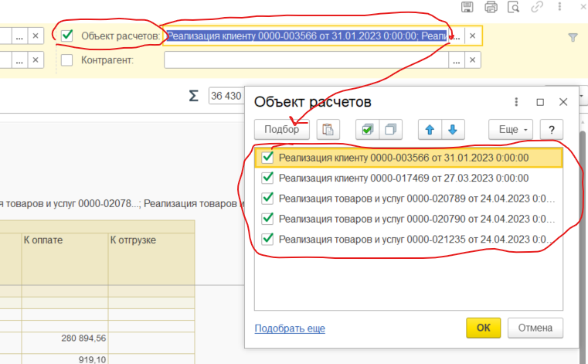
Task: Check all items in the list
Action: pos(367,130)
